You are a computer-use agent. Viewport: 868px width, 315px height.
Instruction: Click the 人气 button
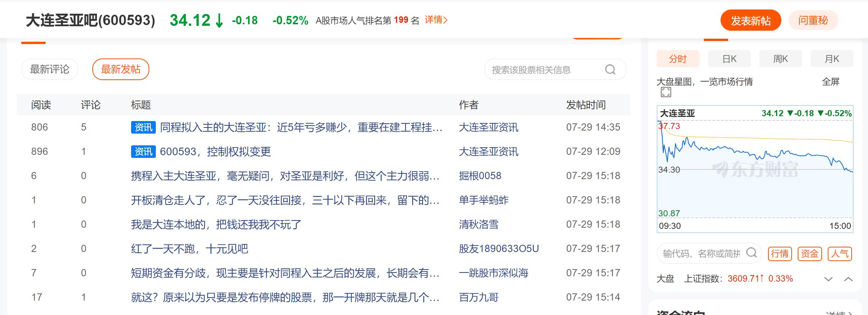pos(840,254)
